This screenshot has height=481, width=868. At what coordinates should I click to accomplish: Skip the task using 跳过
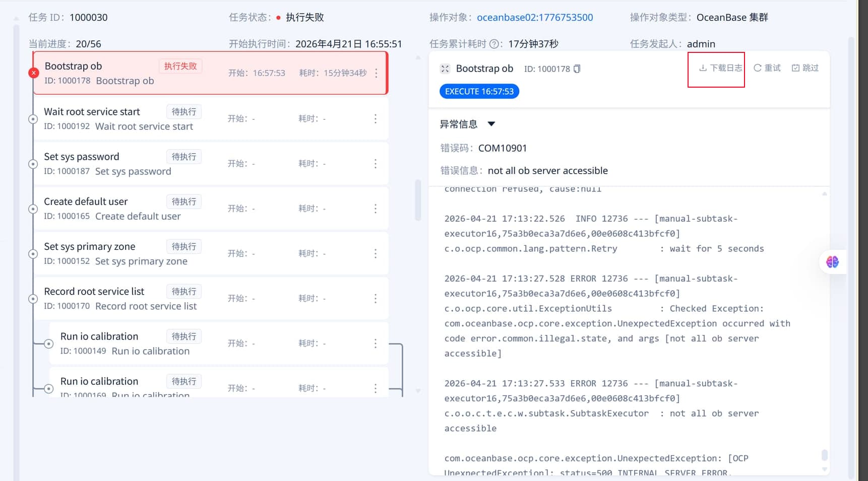point(805,68)
